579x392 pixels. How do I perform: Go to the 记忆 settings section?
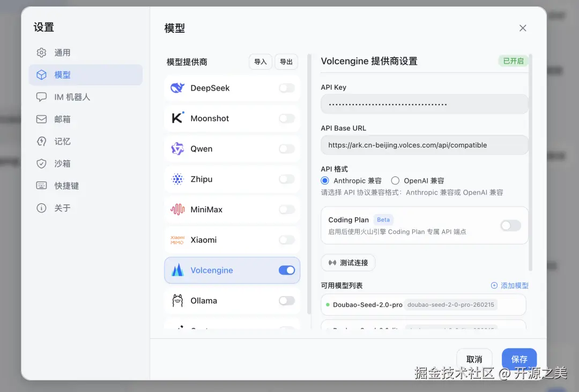[86, 141]
